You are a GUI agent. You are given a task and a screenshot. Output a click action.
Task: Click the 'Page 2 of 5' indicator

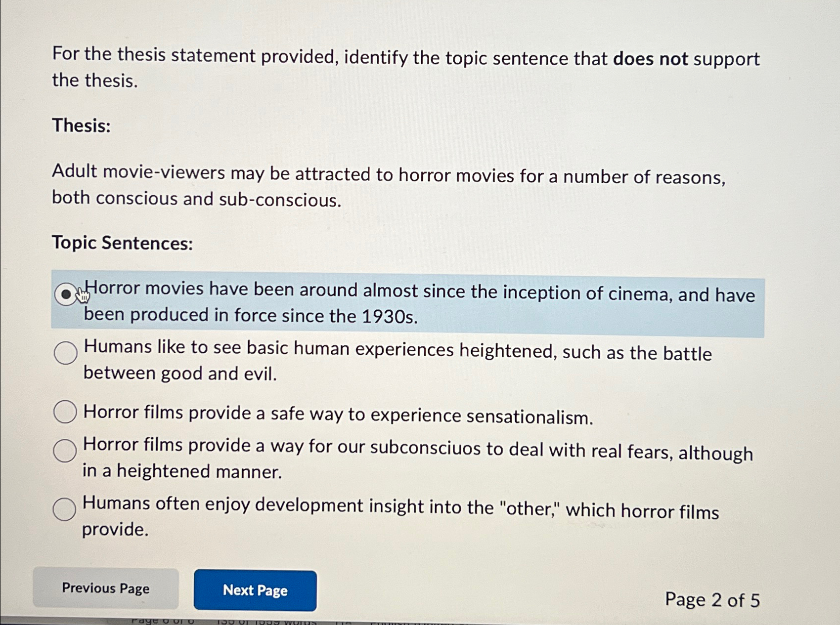pyautogui.click(x=712, y=599)
